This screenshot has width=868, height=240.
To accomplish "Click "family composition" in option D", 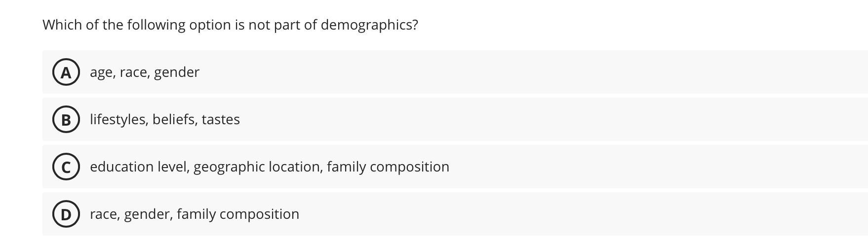I will [238, 214].
